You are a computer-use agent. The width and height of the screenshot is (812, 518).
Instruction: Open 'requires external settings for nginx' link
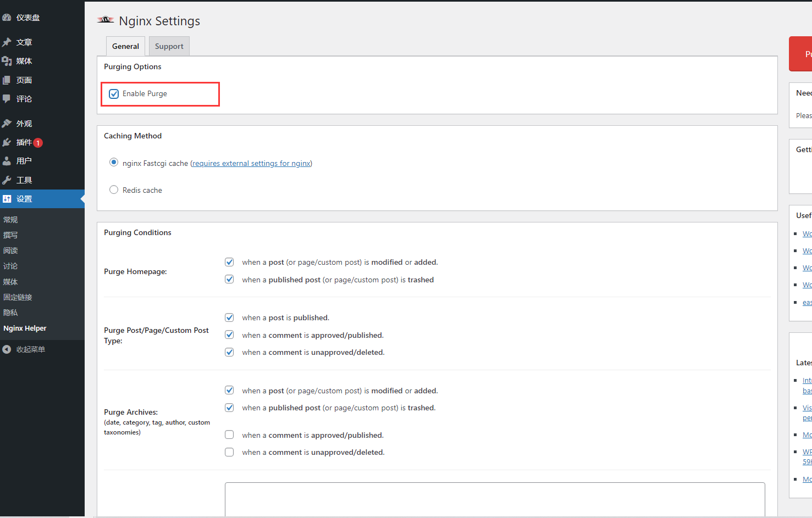pyautogui.click(x=251, y=163)
